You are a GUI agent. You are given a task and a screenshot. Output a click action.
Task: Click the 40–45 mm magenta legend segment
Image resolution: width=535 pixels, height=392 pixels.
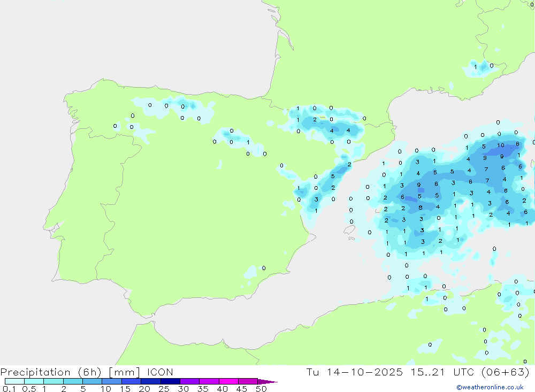coord(228,381)
